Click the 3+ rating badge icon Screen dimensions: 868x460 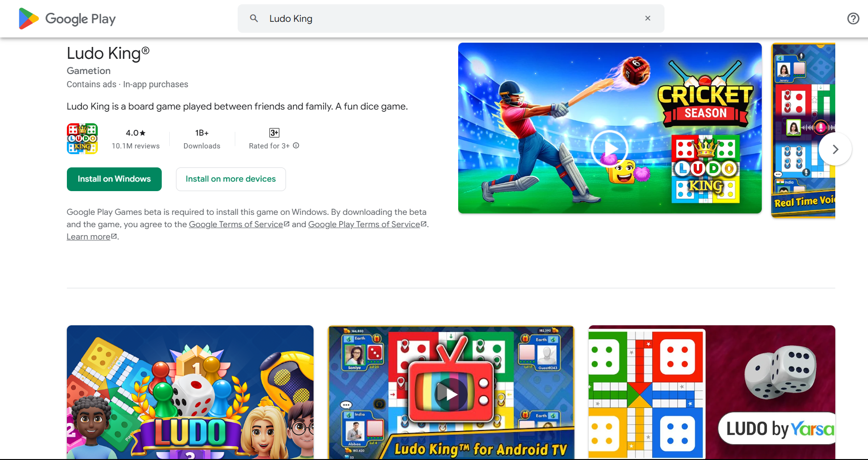[274, 133]
